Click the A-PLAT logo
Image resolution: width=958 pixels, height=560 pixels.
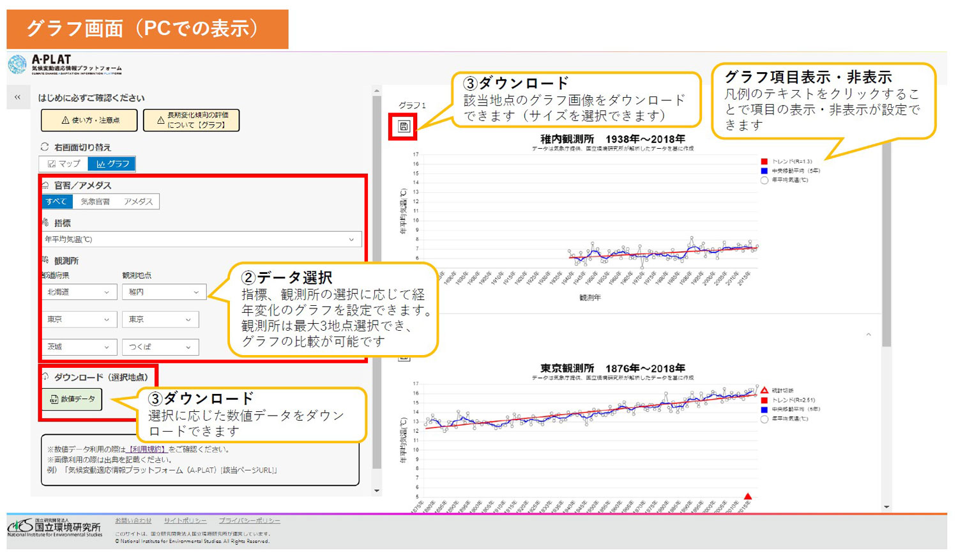[64, 64]
